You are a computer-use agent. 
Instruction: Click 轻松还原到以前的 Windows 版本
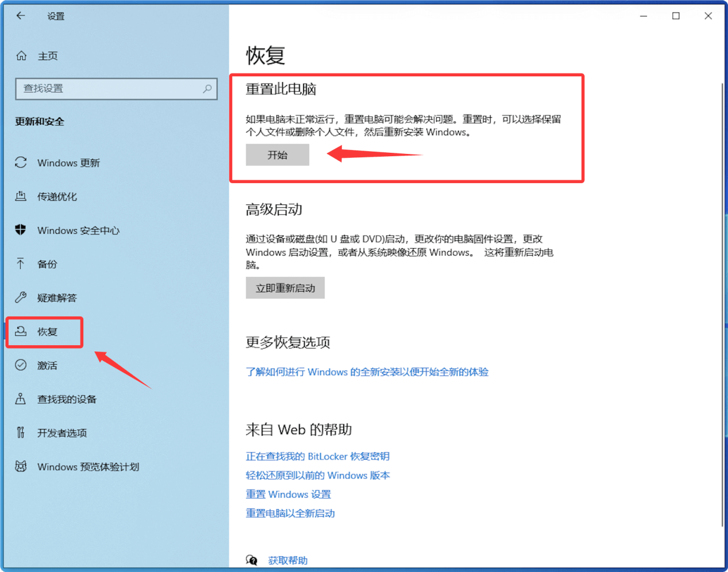(318, 476)
